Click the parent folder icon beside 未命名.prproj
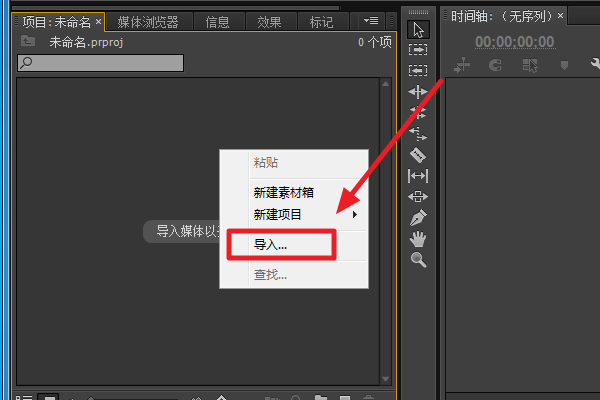600x400 pixels. [x=28, y=41]
